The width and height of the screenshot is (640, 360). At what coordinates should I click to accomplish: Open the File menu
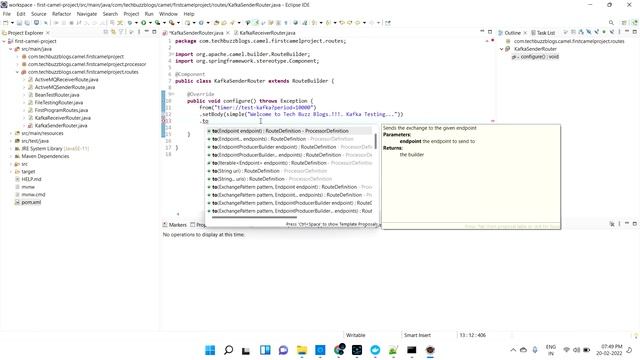pyautogui.click(x=7, y=14)
